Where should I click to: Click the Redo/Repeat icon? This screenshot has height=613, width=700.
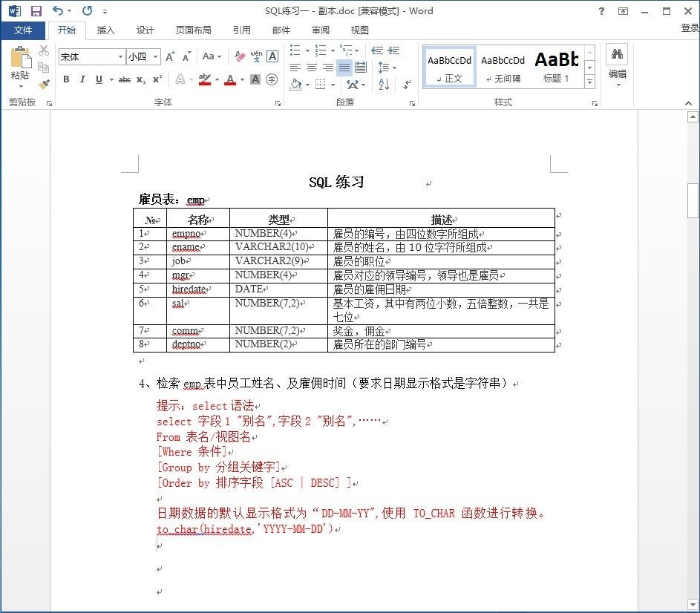coord(88,10)
